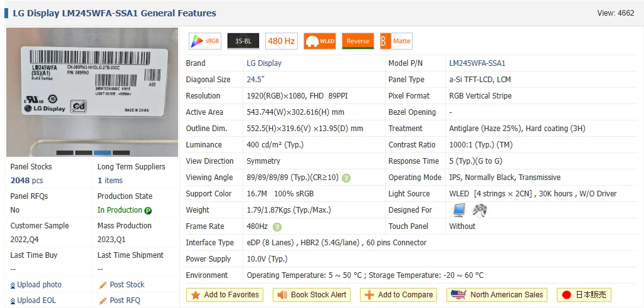Click the Reverse scan badge
644x308 pixels.
[357, 41]
